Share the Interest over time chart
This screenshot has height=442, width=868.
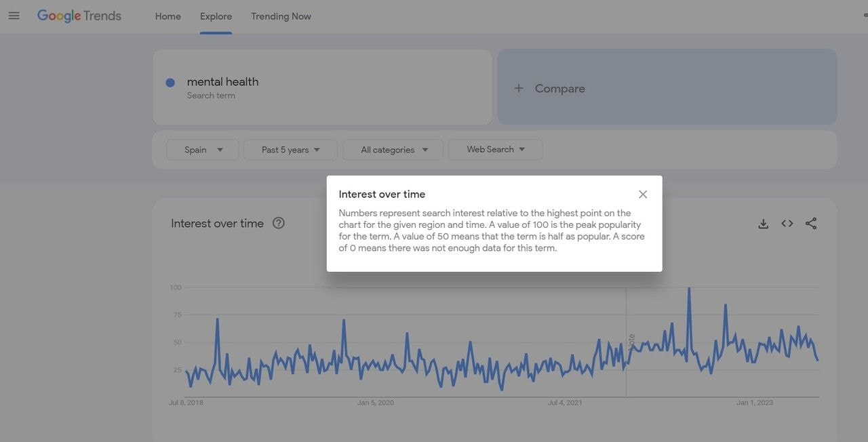point(811,223)
